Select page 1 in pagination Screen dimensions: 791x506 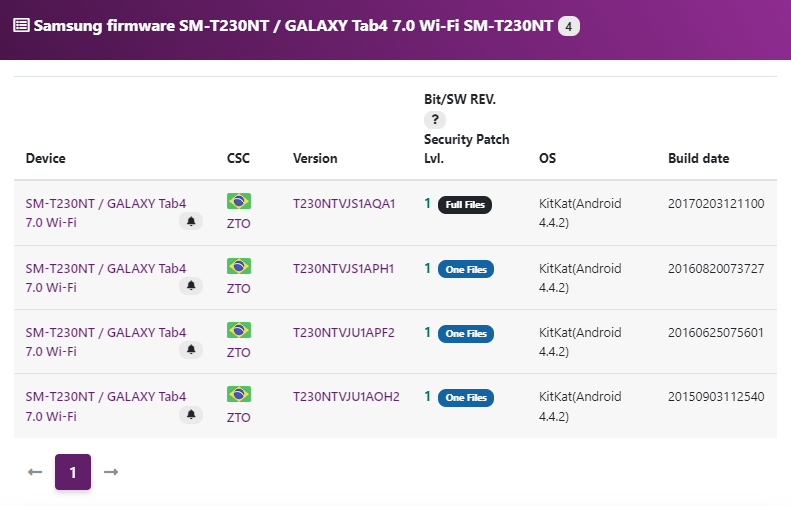73,472
